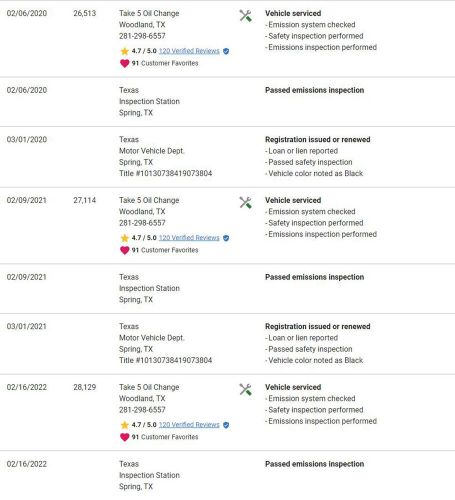Click the pink heart favorites icon in 02/09/2021 entry
This screenshot has height=500, width=455.
pyautogui.click(x=124, y=250)
